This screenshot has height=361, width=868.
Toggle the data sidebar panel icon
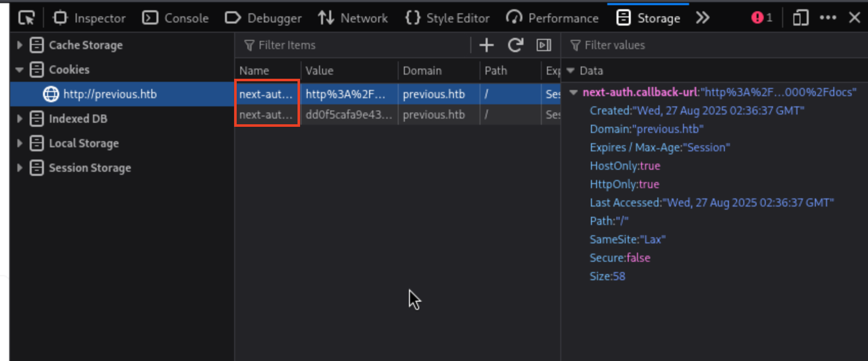(543, 46)
